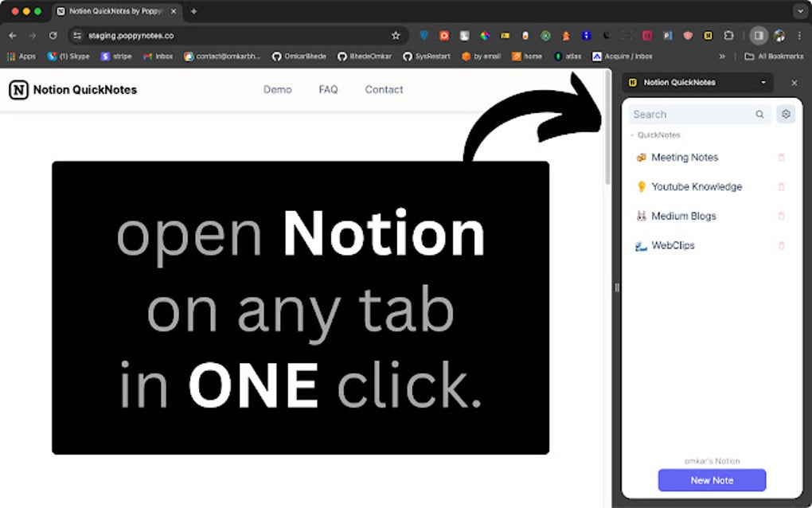The height and width of the screenshot is (508, 812).
Task: Open the by email bookmark
Action: 481,57
